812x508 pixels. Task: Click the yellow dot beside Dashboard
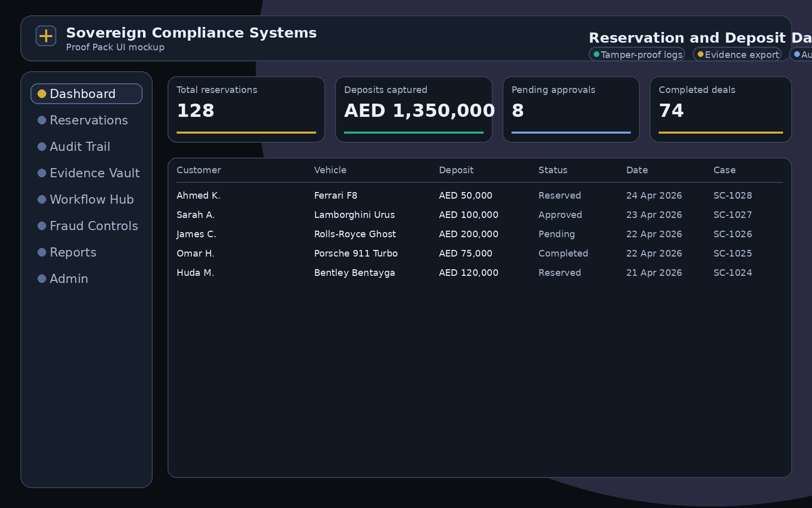pos(42,94)
